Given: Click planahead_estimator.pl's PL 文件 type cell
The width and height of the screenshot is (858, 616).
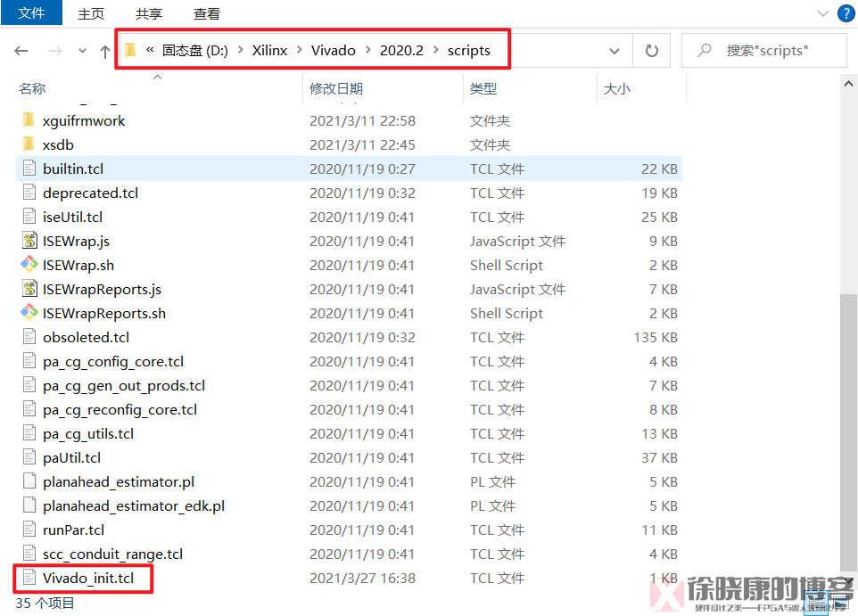Looking at the screenshot, I should pyautogui.click(x=492, y=482).
